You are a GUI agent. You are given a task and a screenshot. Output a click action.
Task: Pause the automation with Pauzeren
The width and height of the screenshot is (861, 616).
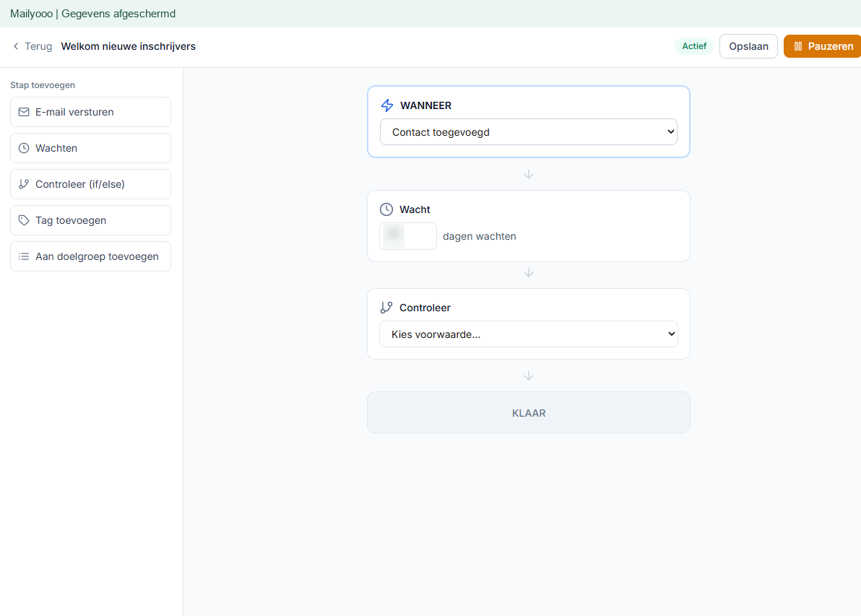click(823, 46)
